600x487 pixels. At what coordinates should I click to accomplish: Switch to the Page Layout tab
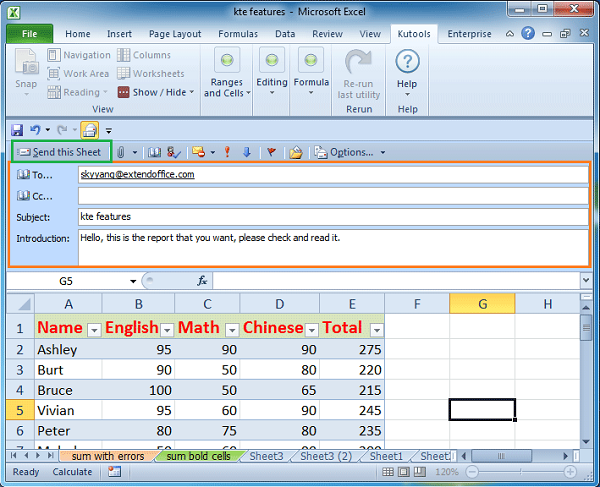(x=175, y=34)
